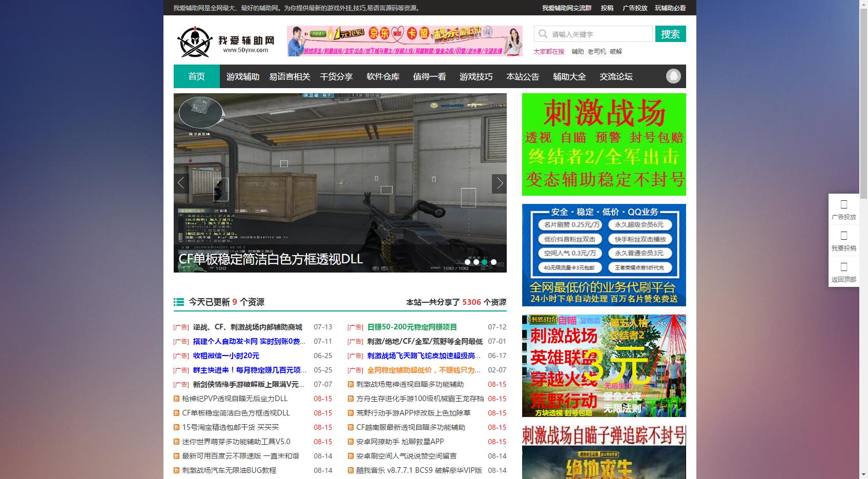Click the green 搜索 button
Screen dimensions: 868x479
click(x=670, y=34)
